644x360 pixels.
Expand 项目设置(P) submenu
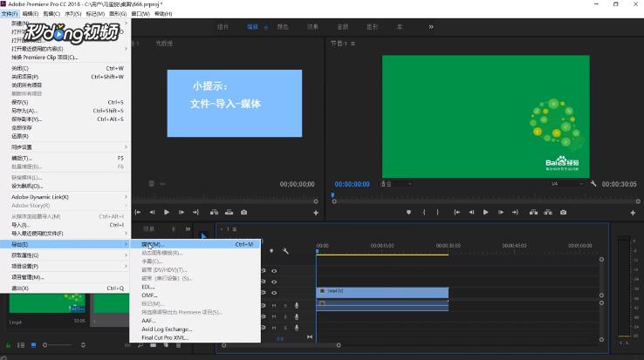tap(65, 266)
